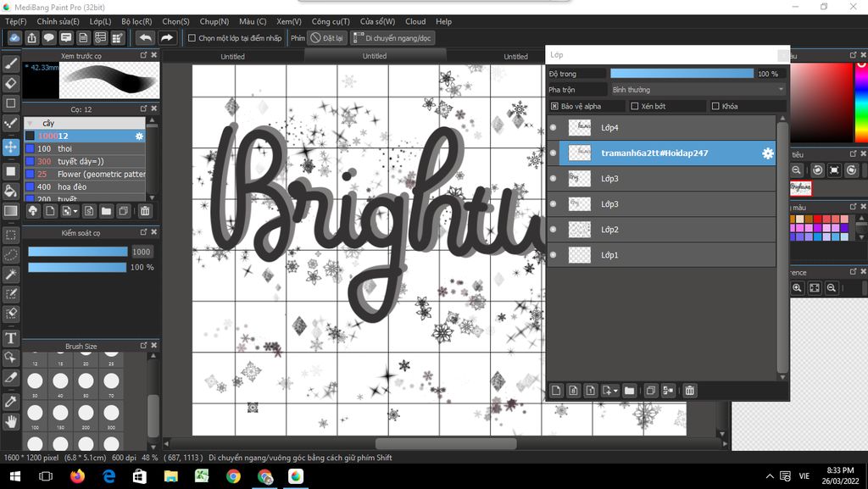Image resolution: width=868 pixels, height=489 pixels.
Task: Enable Chọn một lớp tại điểm nhấp checkbox
Action: (x=192, y=38)
